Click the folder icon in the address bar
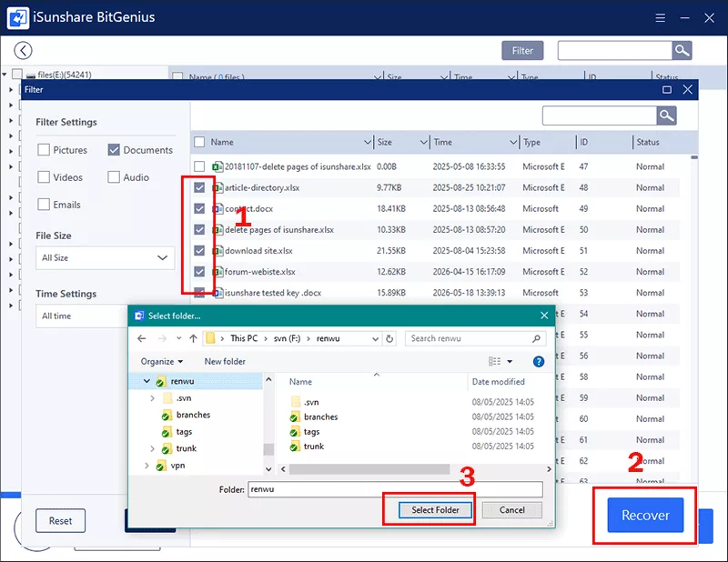The image size is (728, 562). point(210,338)
